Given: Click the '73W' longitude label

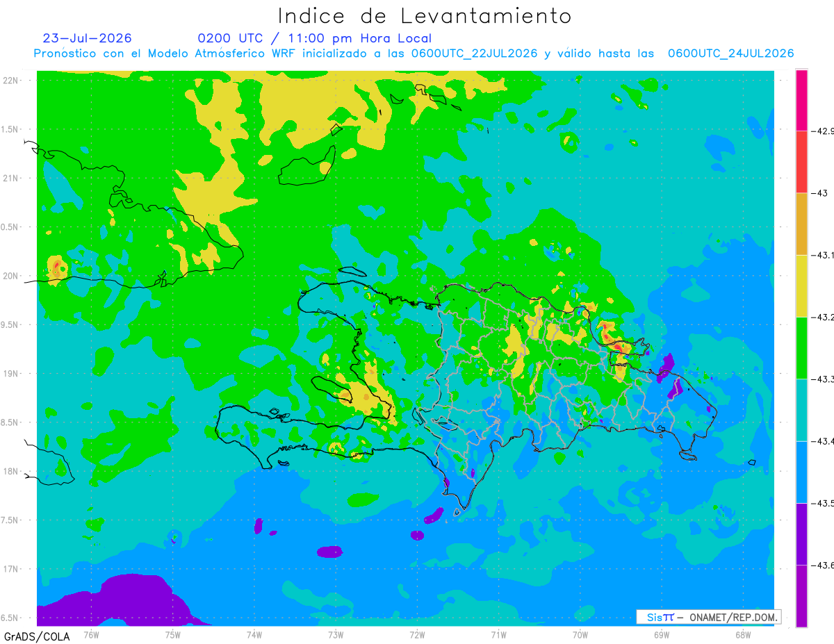Looking at the screenshot, I should [x=336, y=634].
